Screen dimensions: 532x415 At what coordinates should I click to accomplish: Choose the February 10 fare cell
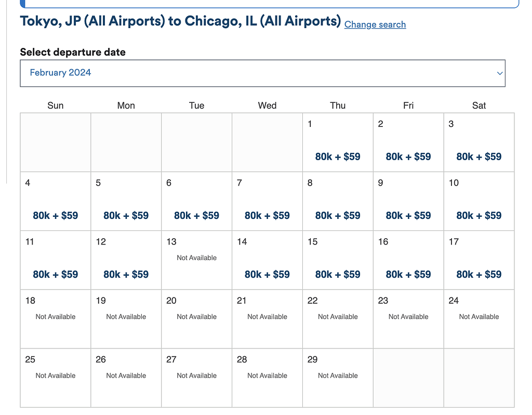tap(478, 215)
